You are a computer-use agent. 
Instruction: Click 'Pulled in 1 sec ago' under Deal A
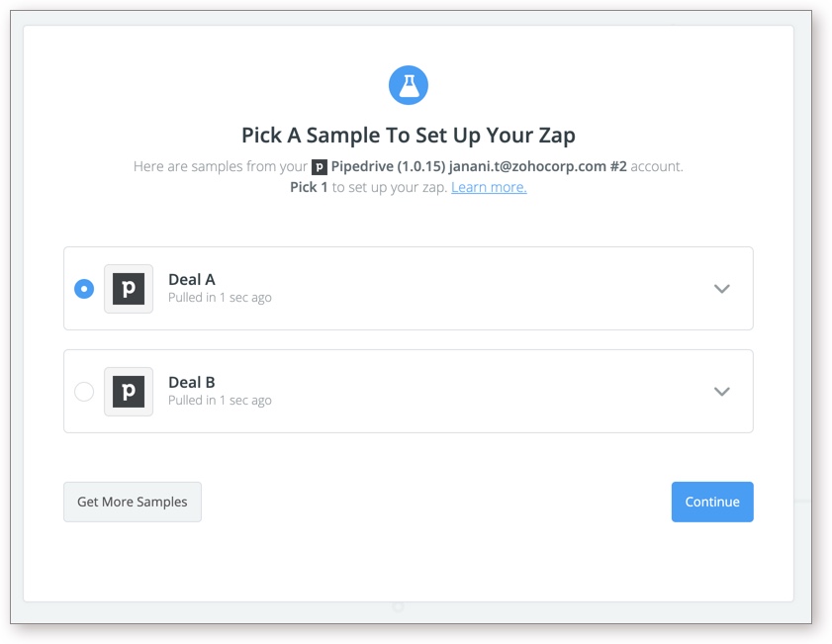(220, 298)
